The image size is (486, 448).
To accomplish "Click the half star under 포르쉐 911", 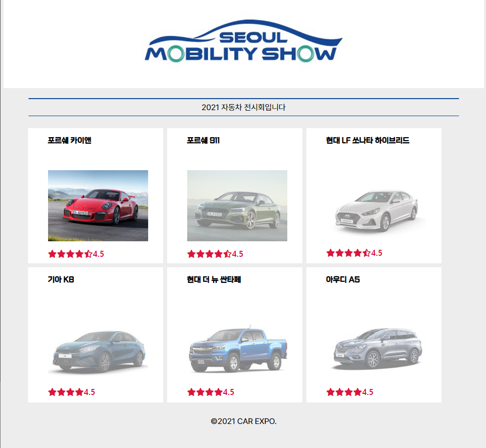I will tap(228, 254).
